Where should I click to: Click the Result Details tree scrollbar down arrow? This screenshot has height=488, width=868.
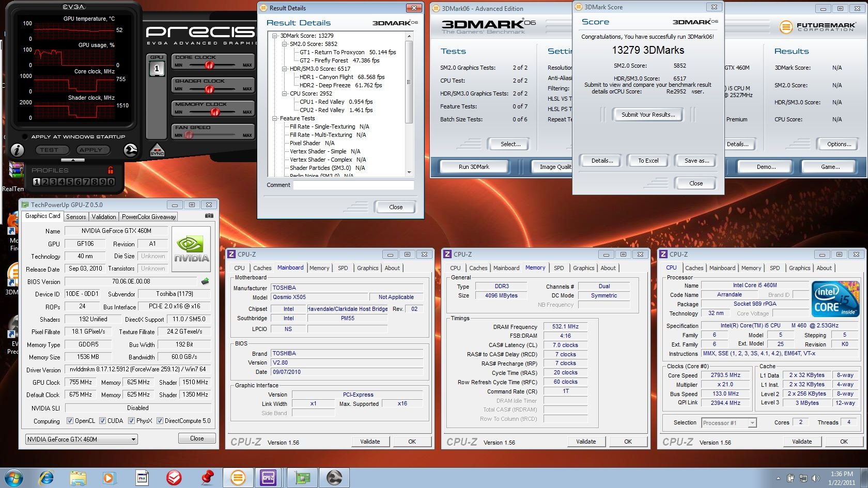tap(409, 172)
